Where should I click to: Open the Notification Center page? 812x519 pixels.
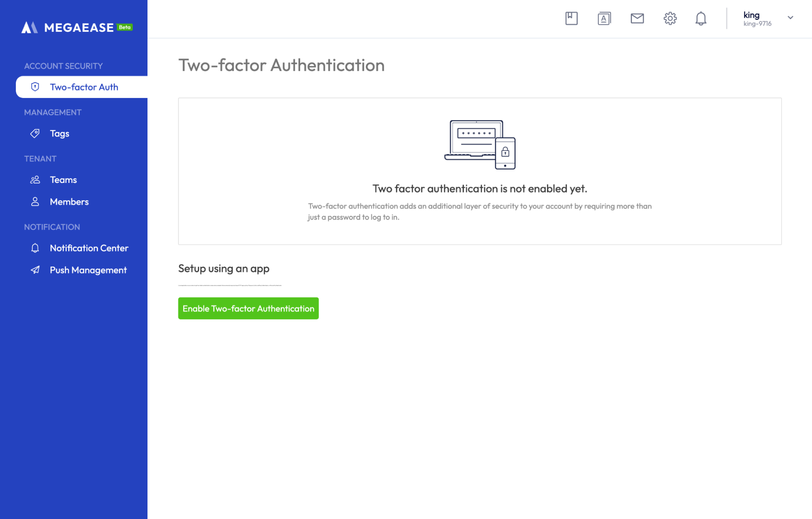[x=89, y=248]
